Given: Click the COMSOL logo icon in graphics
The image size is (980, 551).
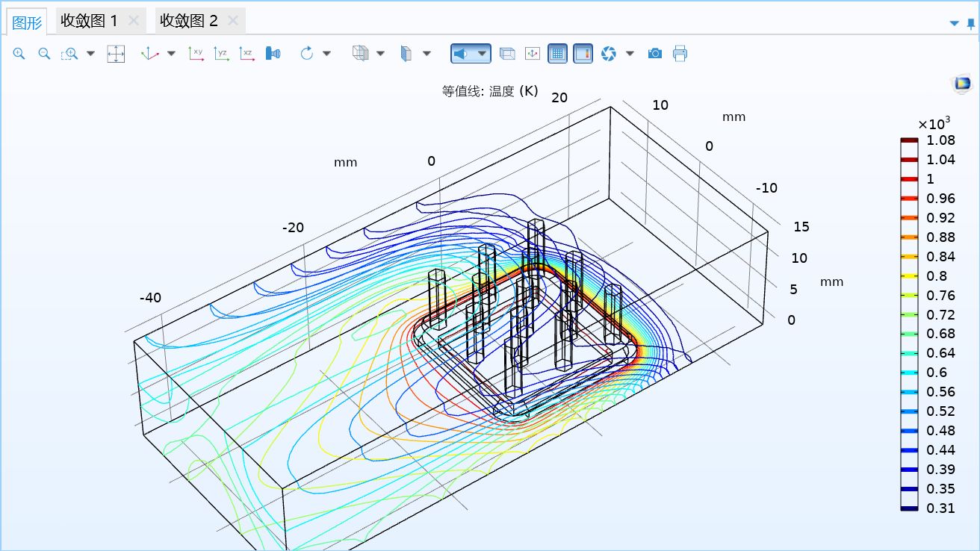Looking at the screenshot, I should click(x=962, y=84).
